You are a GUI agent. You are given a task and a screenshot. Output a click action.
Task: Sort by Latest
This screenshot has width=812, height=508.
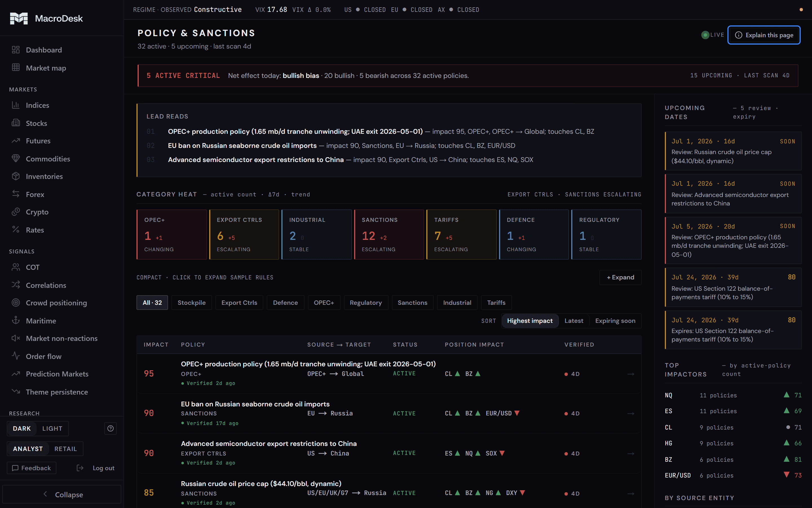click(574, 321)
